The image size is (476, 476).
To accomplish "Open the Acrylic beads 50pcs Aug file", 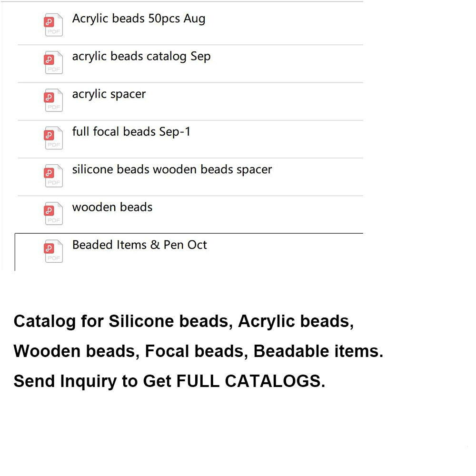I will click(x=139, y=19).
